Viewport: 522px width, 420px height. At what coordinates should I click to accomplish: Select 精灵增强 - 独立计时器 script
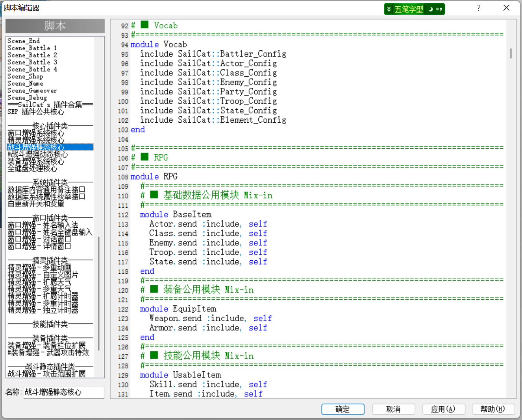coord(43,310)
